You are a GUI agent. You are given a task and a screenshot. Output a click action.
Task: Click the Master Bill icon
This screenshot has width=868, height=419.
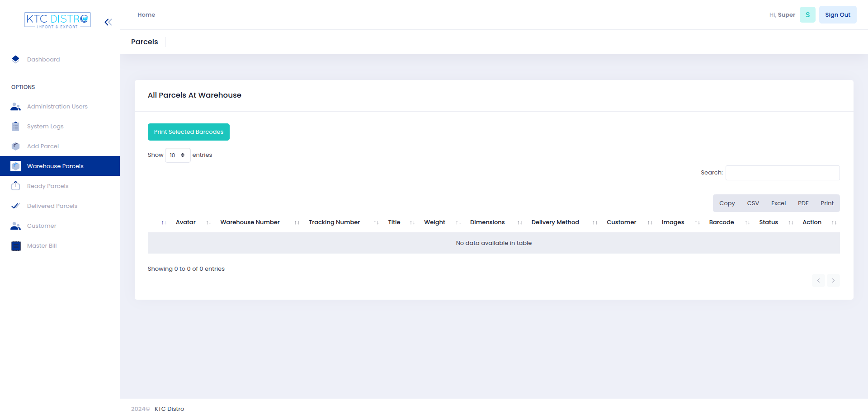pyautogui.click(x=16, y=246)
